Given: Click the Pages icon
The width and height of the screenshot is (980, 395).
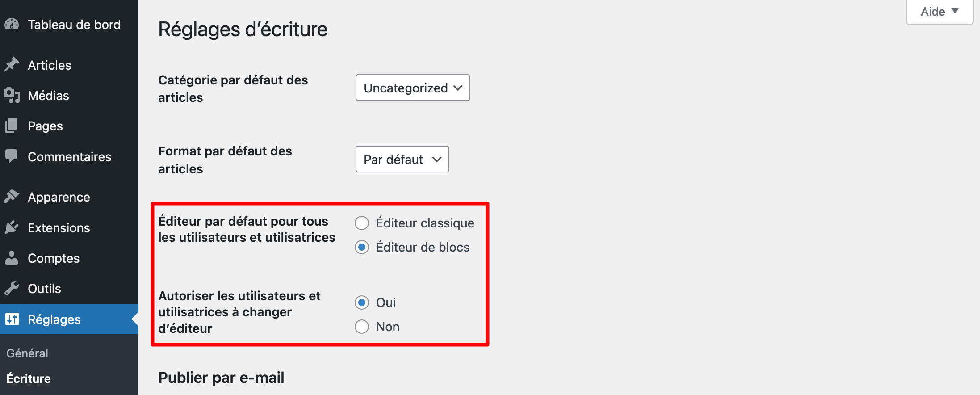Looking at the screenshot, I should (12, 126).
